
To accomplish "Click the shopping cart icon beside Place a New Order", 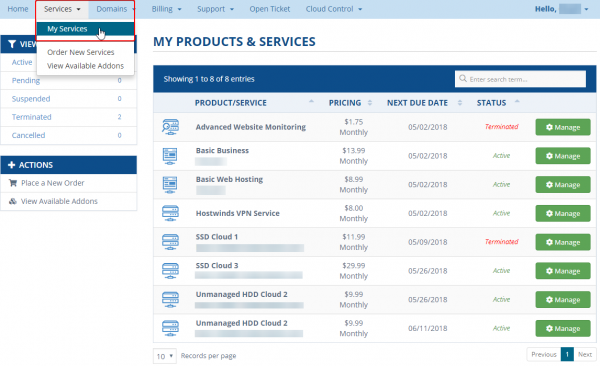I will 13,183.
